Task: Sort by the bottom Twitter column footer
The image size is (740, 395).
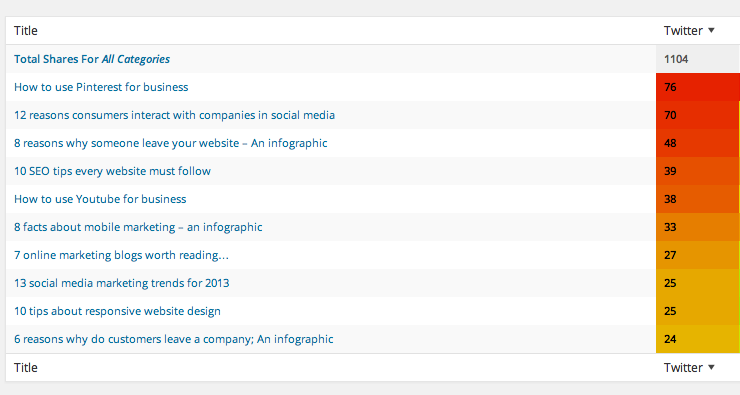Action: tap(689, 368)
